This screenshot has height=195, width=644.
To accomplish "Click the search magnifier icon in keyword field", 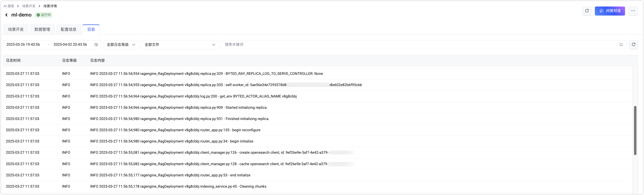I will (621, 45).
